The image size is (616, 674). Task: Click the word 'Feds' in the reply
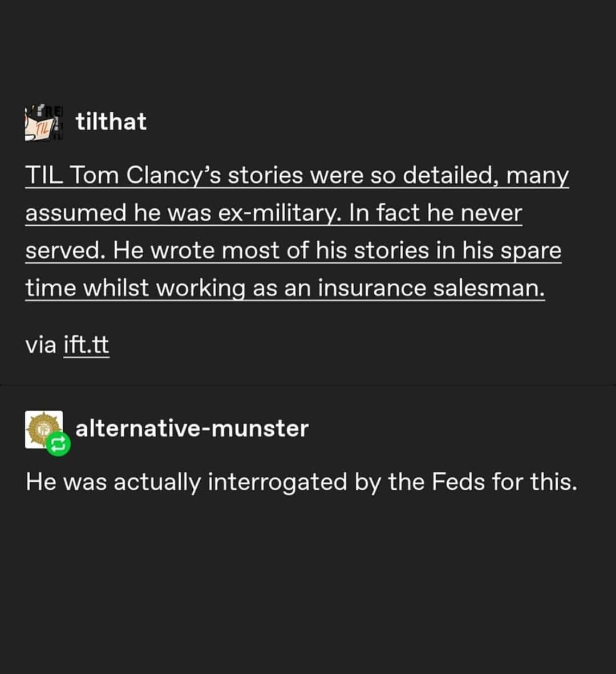[x=458, y=481]
